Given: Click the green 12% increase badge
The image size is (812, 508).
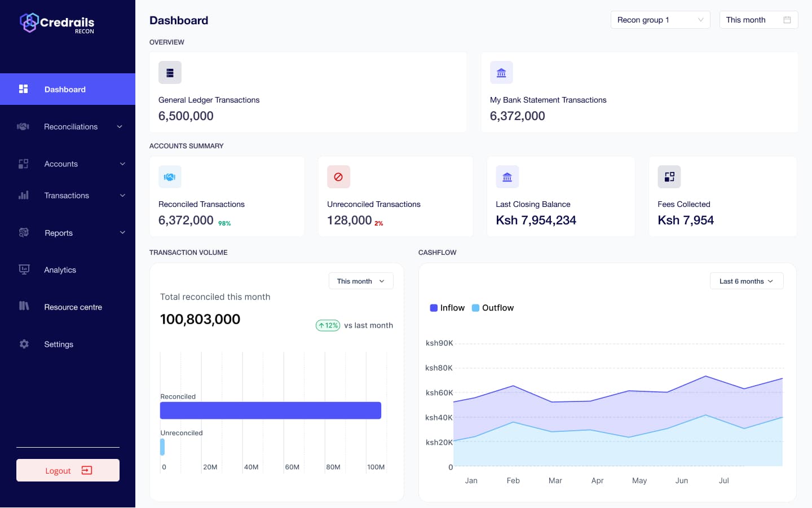Looking at the screenshot, I should coord(328,325).
